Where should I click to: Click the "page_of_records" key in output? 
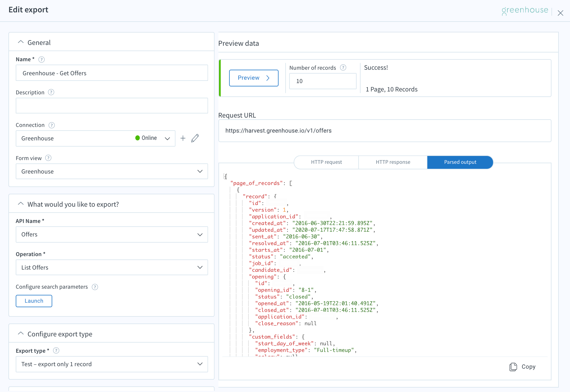tap(257, 183)
